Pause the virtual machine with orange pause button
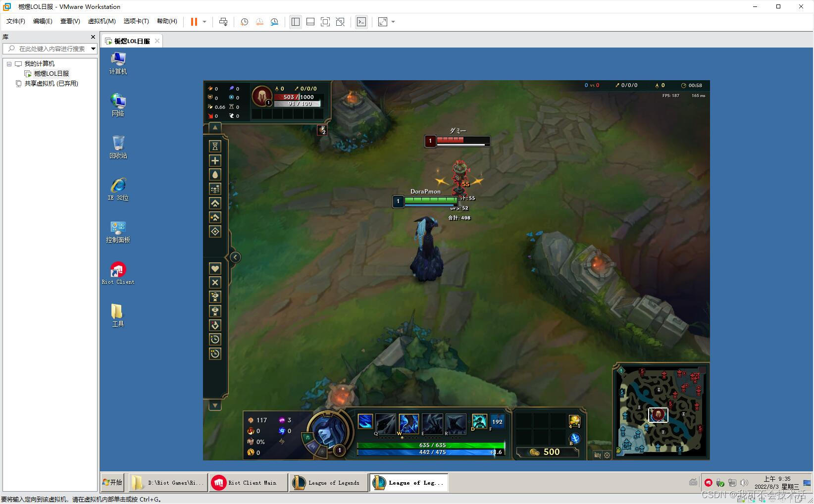 coord(194,22)
